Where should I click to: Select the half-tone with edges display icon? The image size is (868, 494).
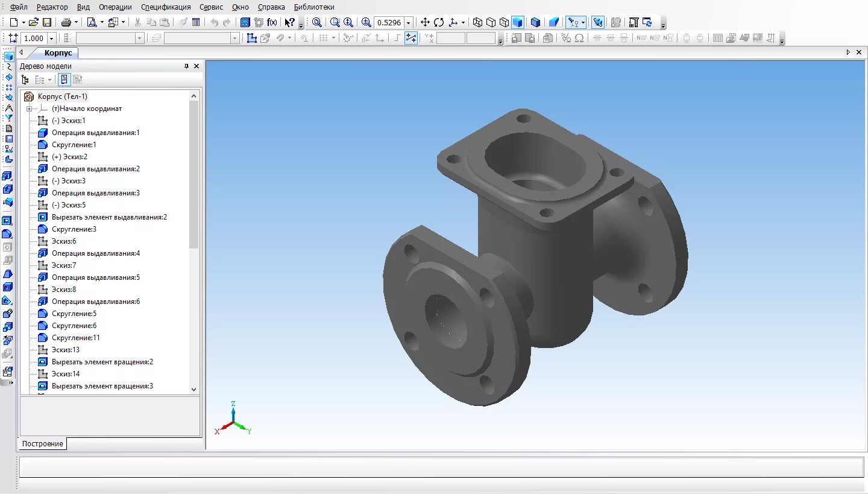535,22
